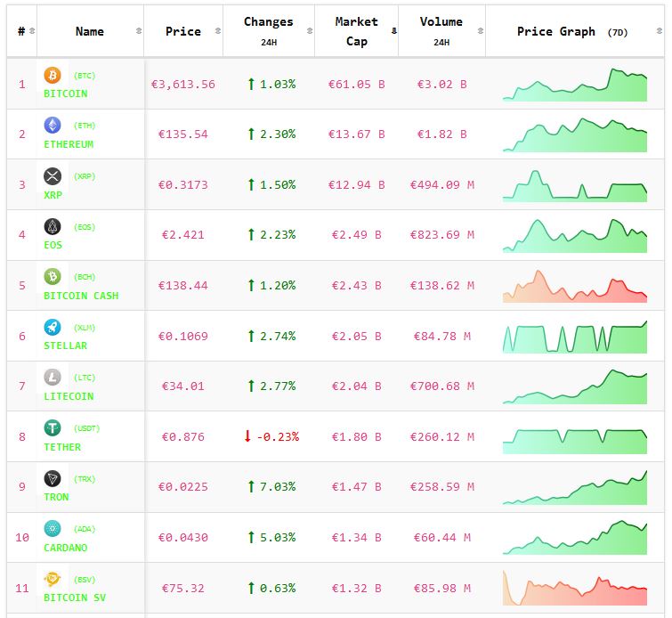672x618 pixels.
Task: Click the XRP coin logo icon
Action: click(x=53, y=176)
